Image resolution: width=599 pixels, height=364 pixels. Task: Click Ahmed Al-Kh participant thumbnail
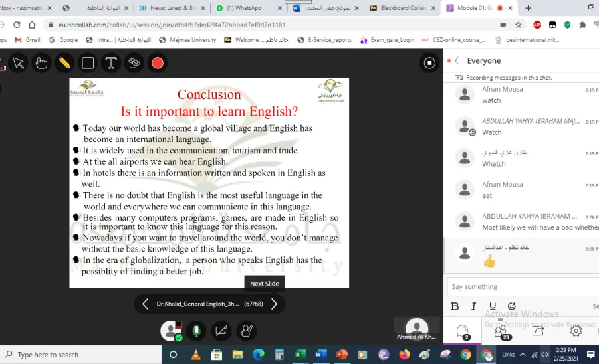tap(416, 329)
